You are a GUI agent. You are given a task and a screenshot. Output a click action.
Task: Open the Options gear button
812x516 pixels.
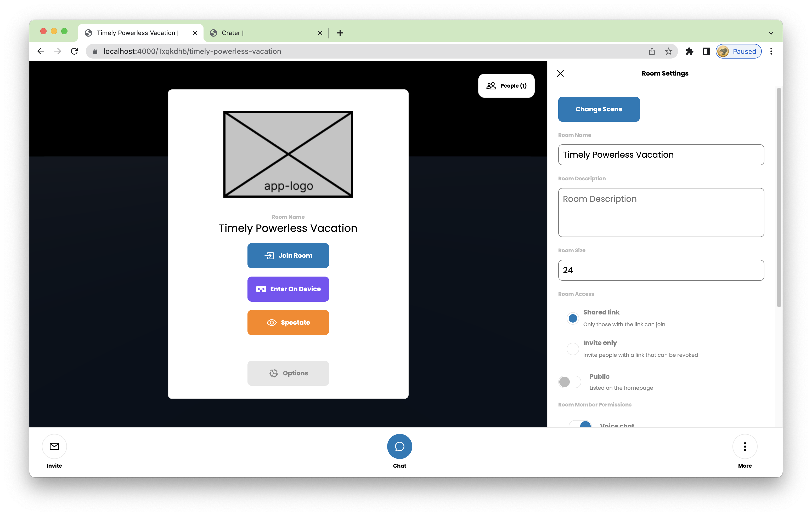(x=288, y=373)
